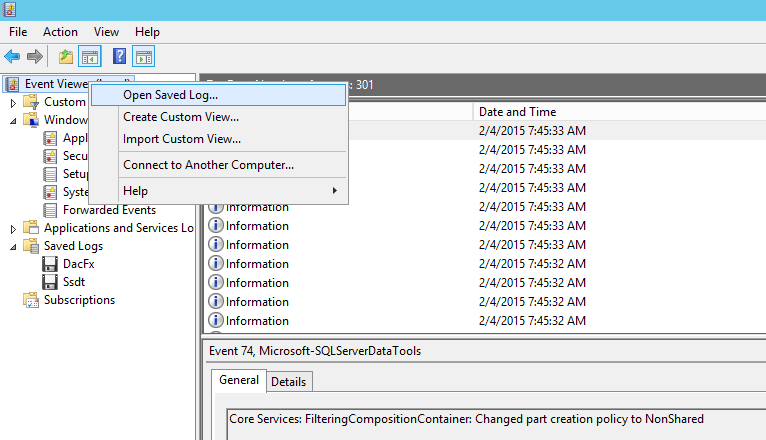The height and width of the screenshot is (440, 766).
Task: Select the Ssdt saved log
Action: (74, 282)
